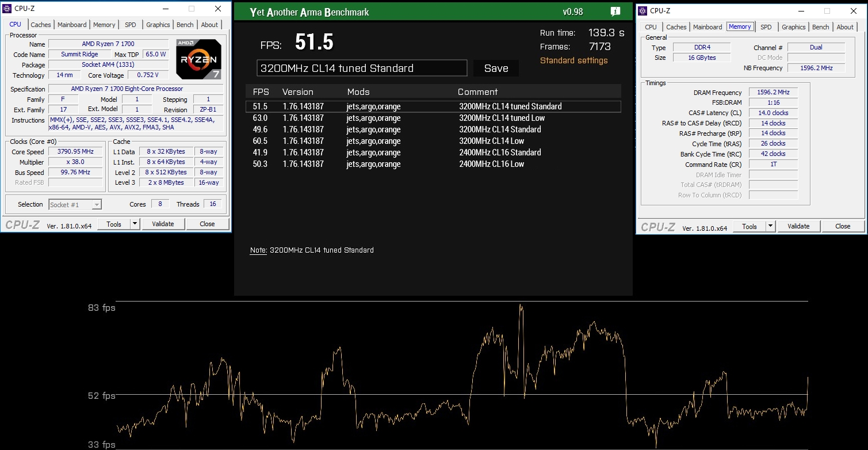Click Close button in left CPU-Z window
The height and width of the screenshot is (450, 868).
tap(207, 224)
